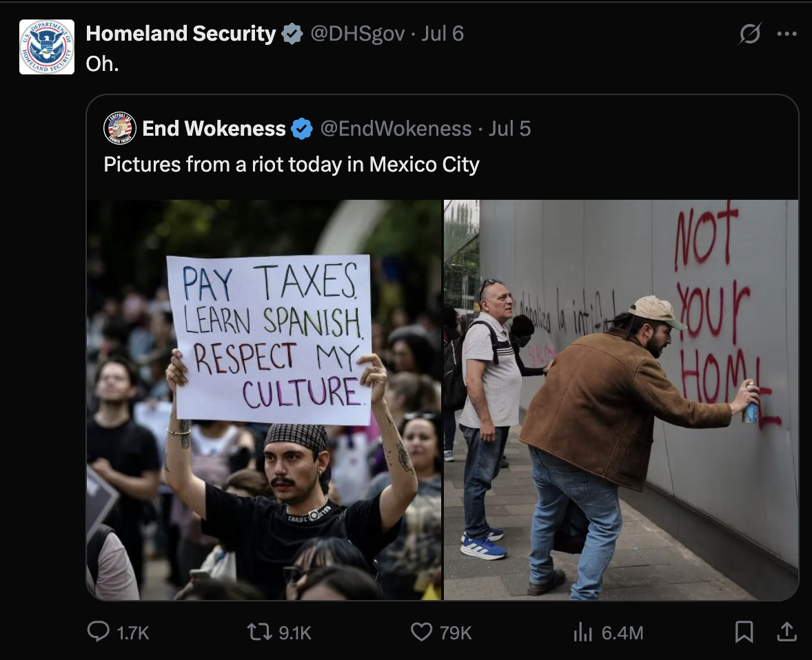The image size is (812, 660).
Task: Open the @DHSgov handle link
Action: click(357, 34)
